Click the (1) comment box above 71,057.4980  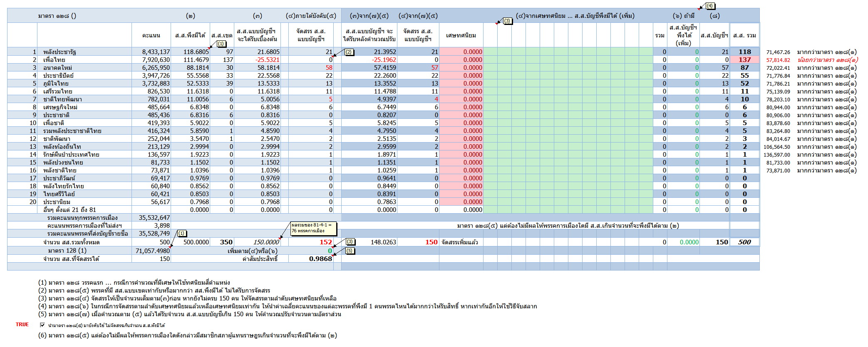(x=182, y=233)
